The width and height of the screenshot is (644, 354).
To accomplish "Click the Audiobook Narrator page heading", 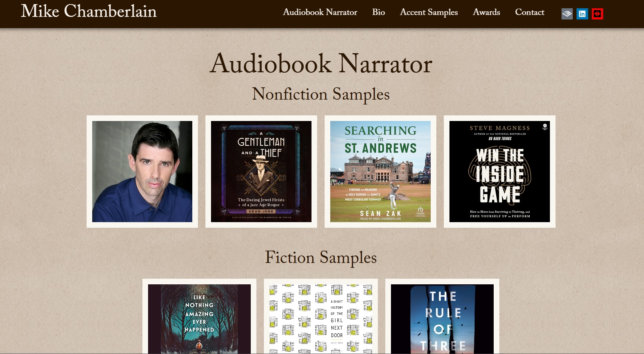I will (321, 64).
